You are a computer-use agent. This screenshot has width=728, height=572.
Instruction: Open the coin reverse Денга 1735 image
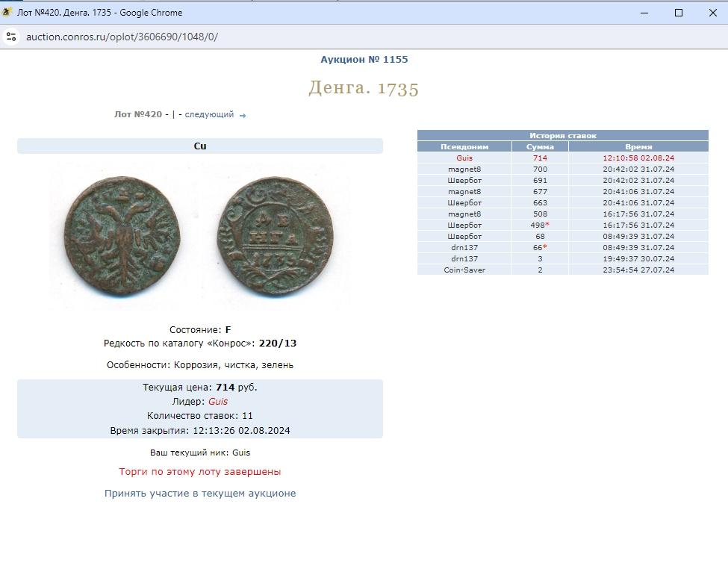pos(276,236)
